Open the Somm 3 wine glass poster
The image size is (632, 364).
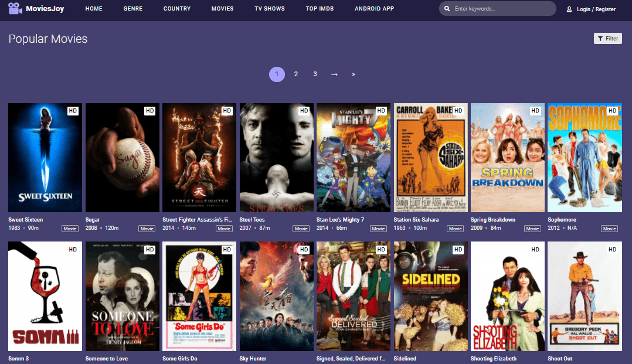tap(45, 296)
